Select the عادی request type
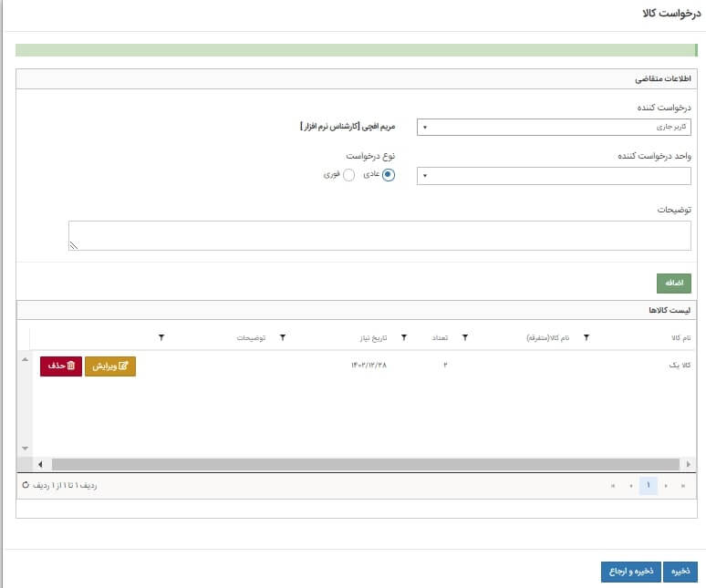This screenshot has width=706, height=588. tap(389, 175)
